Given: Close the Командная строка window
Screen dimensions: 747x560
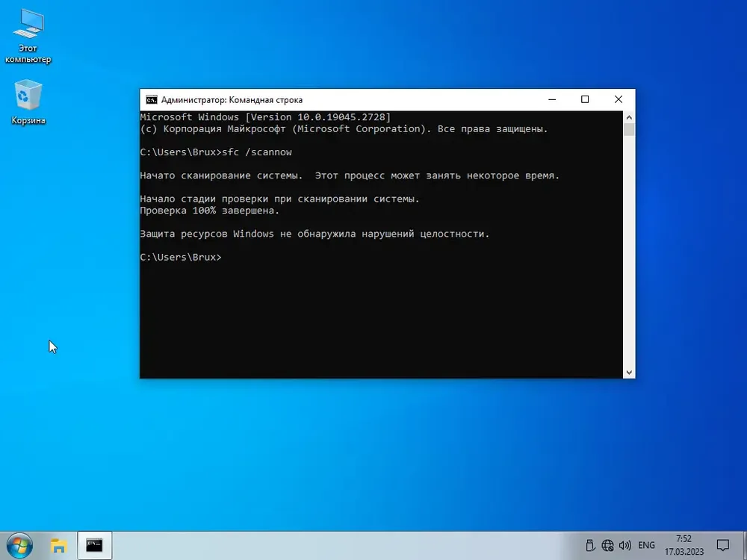Looking at the screenshot, I should pos(619,99).
